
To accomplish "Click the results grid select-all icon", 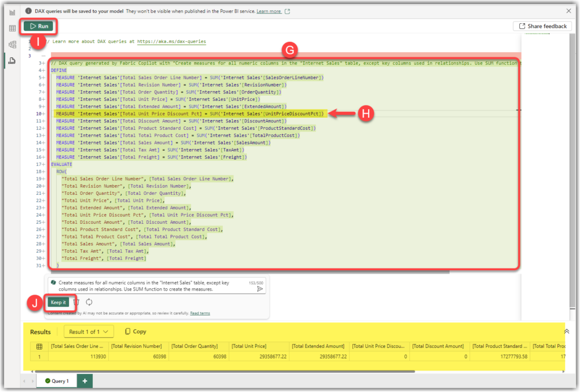I will [x=39, y=347].
